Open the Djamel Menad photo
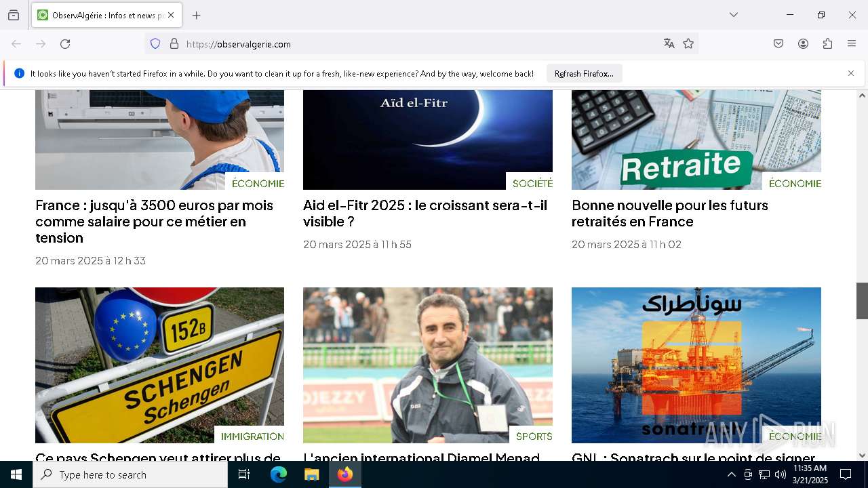The image size is (868, 488). click(x=428, y=365)
